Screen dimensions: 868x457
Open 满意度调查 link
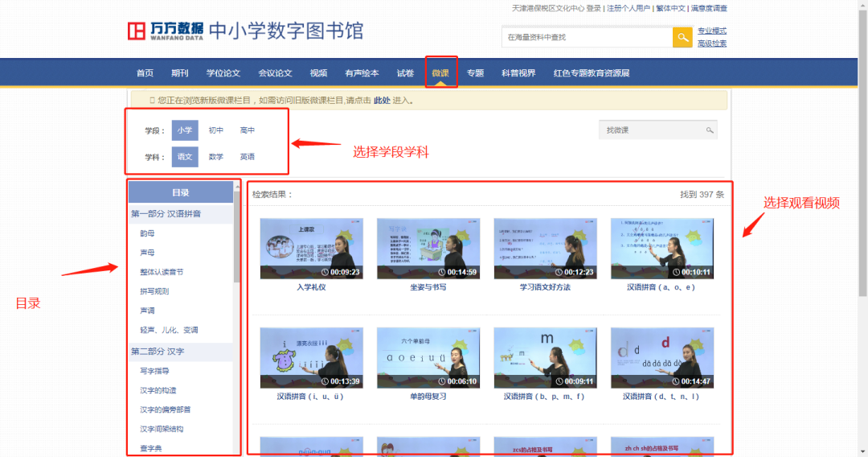pos(709,8)
